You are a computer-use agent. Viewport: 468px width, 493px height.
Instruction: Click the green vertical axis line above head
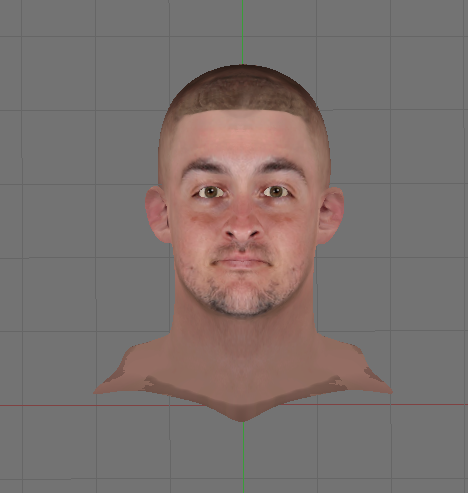point(242,32)
